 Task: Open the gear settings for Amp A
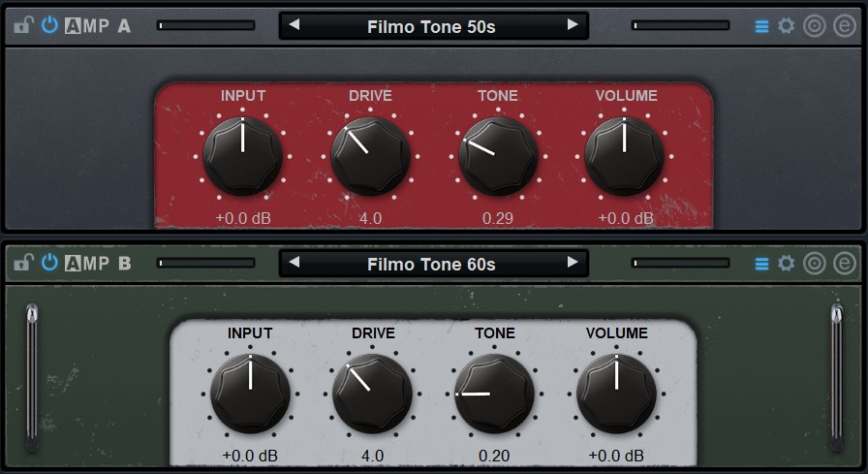pyautogui.click(x=787, y=26)
